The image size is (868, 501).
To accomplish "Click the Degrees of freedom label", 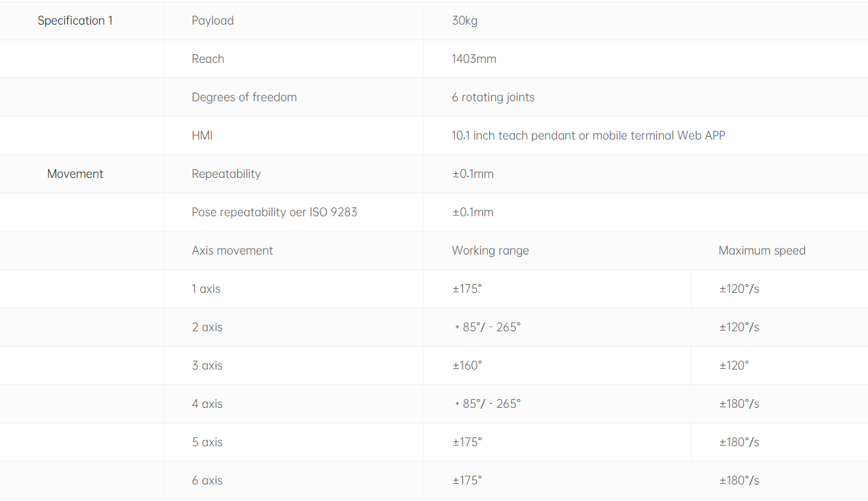I will pos(245,97).
